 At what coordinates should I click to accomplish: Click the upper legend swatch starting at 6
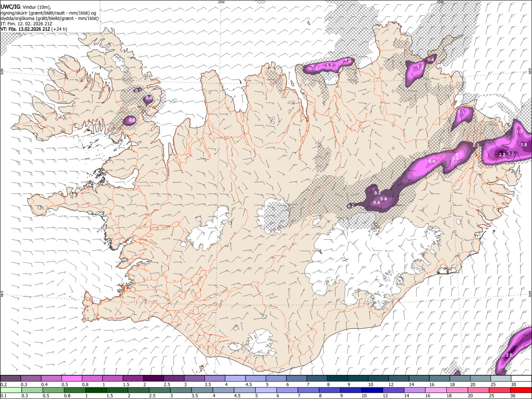click(x=296, y=379)
